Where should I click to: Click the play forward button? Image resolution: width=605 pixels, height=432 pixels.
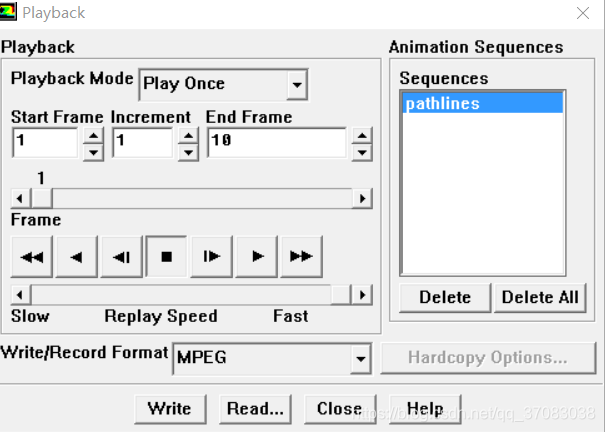tap(257, 257)
